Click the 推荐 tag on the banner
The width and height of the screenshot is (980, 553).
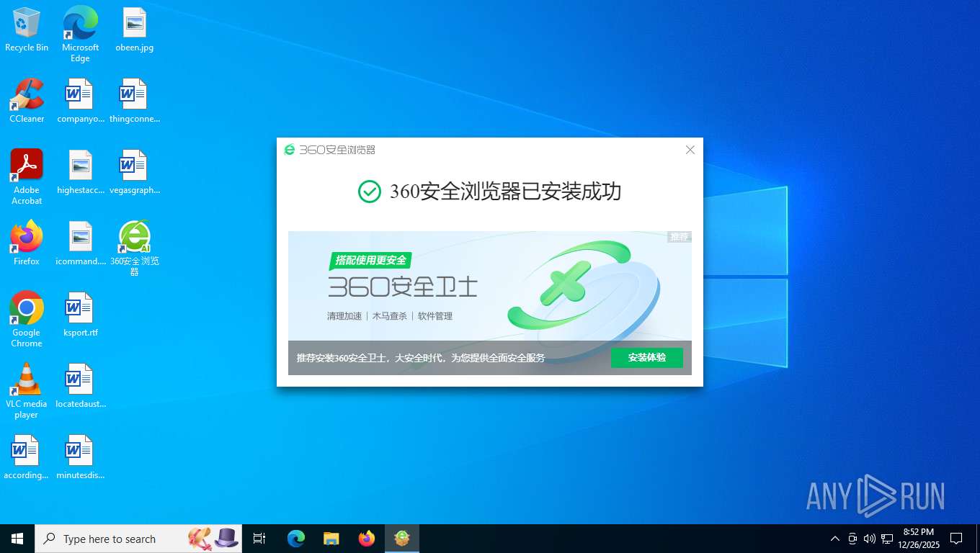click(x=680, y=236)
